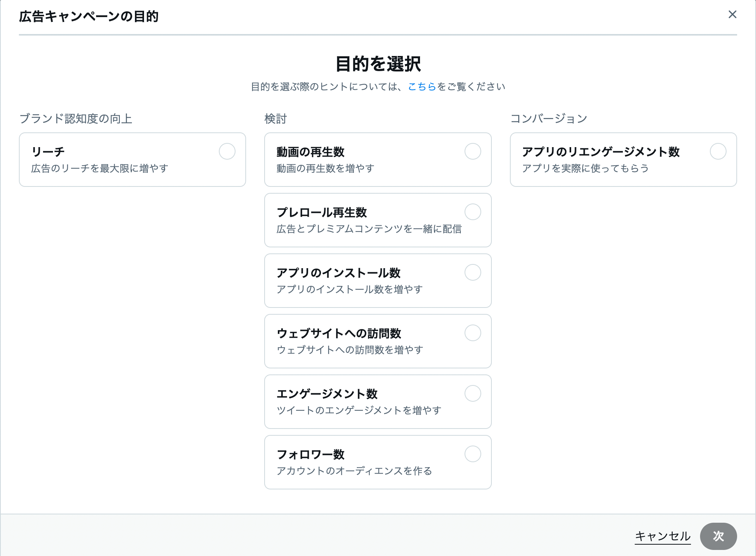
Task: Click the リーチ objective card title
Action: pos(48,152)
